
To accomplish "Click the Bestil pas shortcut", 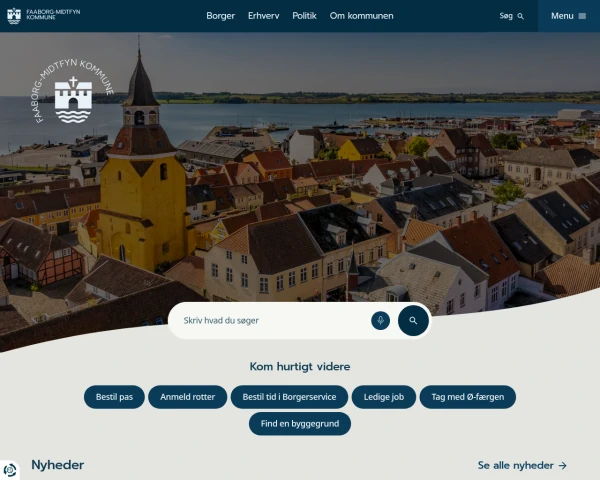I will 114,397.
